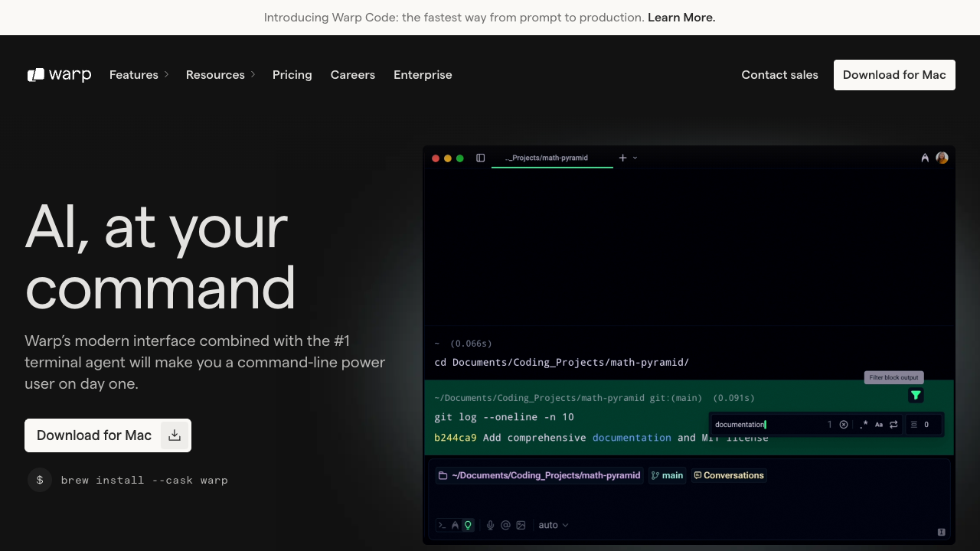980x551 pixels.
Task: Open the auto model selector dropdown
Action: (554, 525)
